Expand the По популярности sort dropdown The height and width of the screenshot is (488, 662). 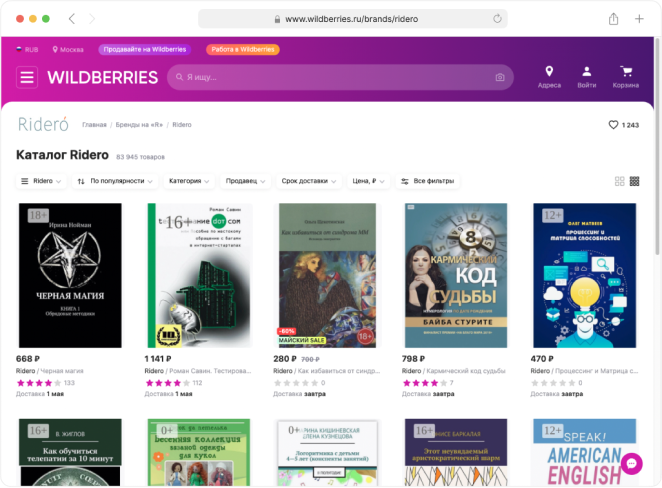coord(117,181)
